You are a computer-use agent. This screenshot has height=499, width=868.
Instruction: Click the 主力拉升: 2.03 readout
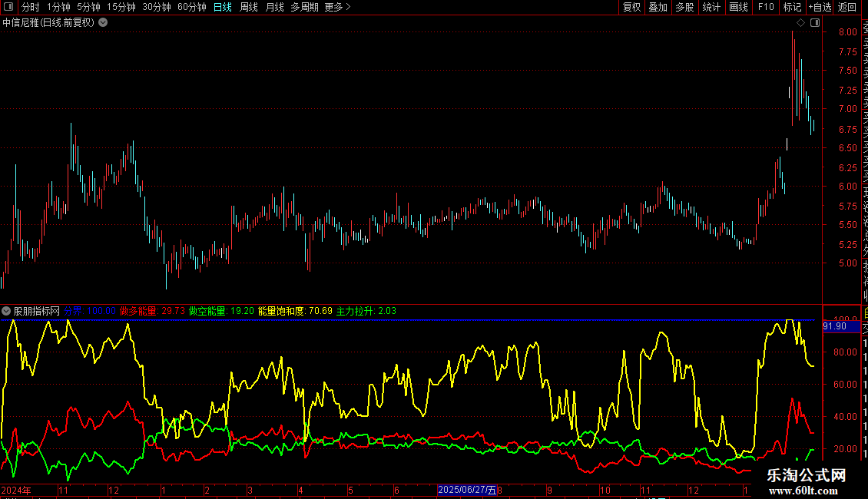(x=366, y=311)
